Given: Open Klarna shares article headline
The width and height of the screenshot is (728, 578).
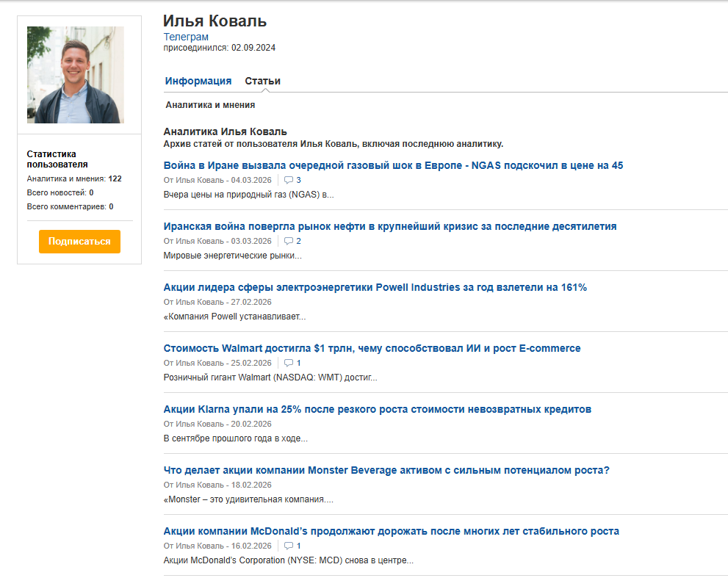Looking at the screenshot, I should (377, 409).
